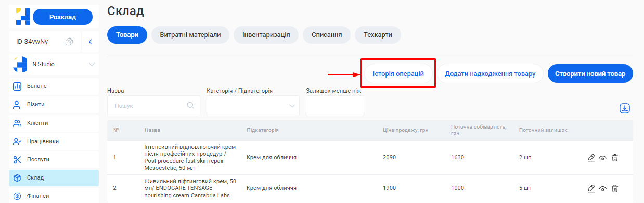Select Склад in the sidebar
The height and width of the screenshot is (203, 644).
[x=54, y=178]
